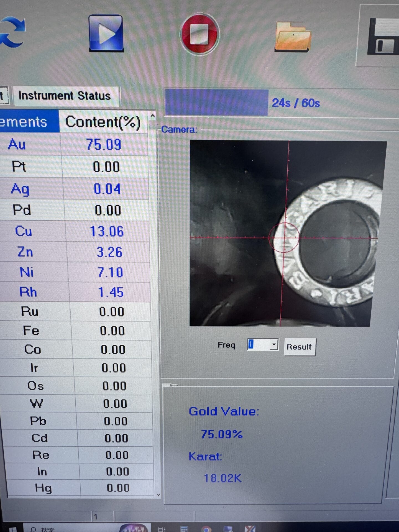Screen dimensions: 399x532
Task: Select the Fe element row
Action: click(76, 331)
